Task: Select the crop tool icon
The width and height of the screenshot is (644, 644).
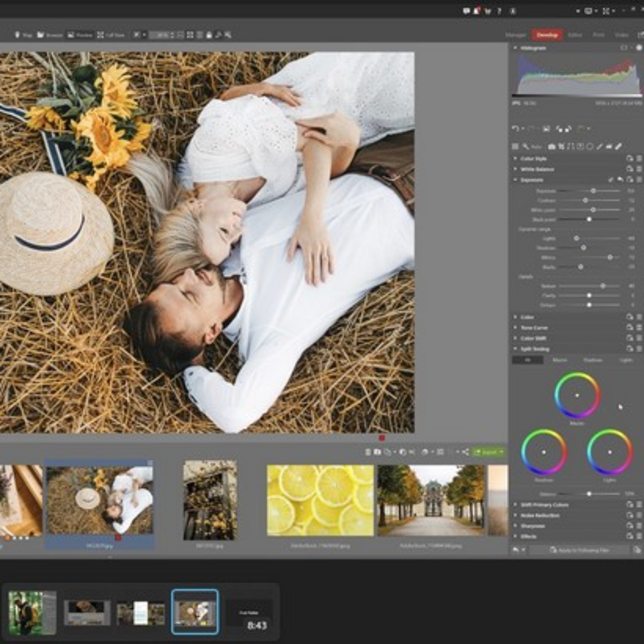Action: point(561,146)
